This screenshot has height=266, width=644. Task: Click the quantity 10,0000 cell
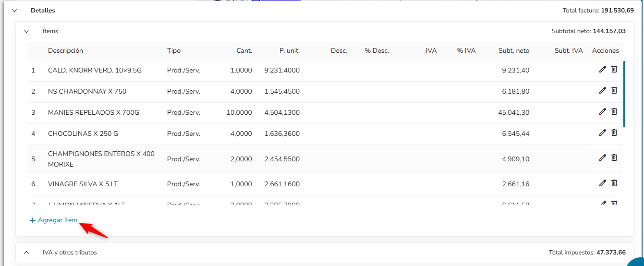239,112
